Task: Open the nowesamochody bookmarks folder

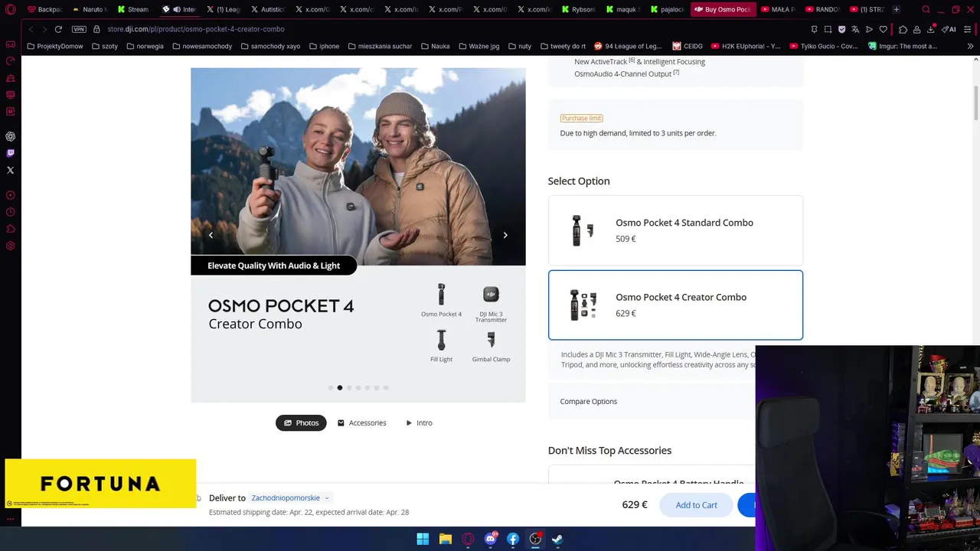Action: 202,46
